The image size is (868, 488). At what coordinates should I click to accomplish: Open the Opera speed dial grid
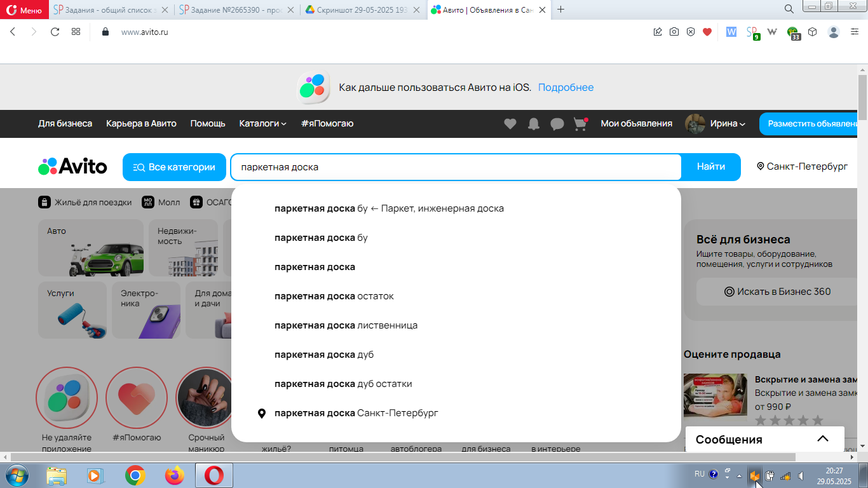pos(76,32)
